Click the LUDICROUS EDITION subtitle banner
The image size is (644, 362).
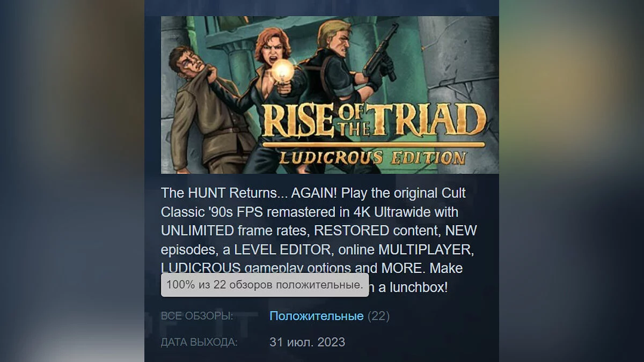point(371,158)
